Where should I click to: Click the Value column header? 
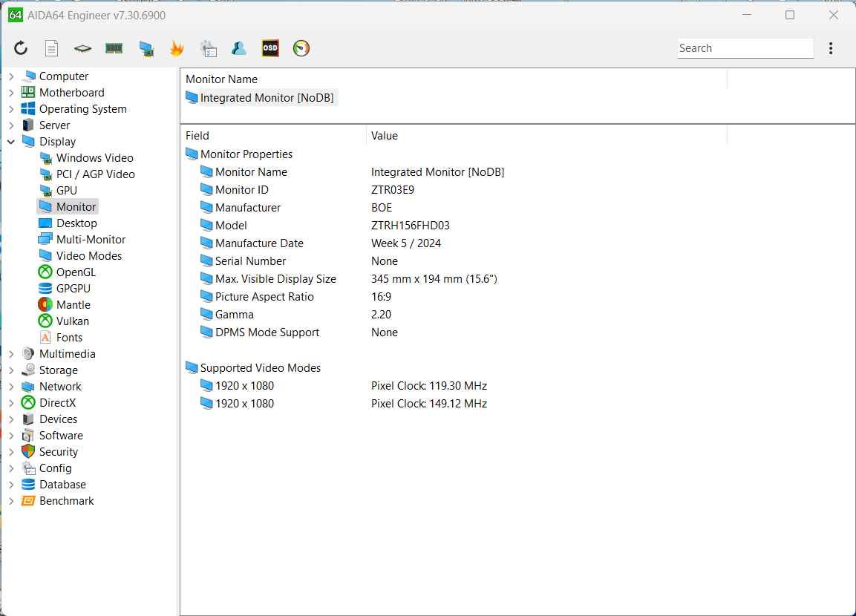tap(385, 136)
